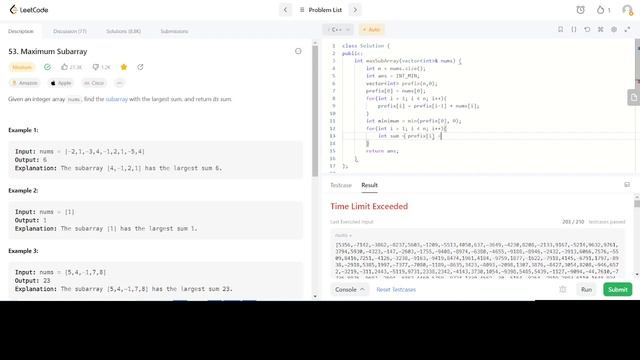Click the Submit button
Viewport: 640px width, 360px height.
coord(618,289)
